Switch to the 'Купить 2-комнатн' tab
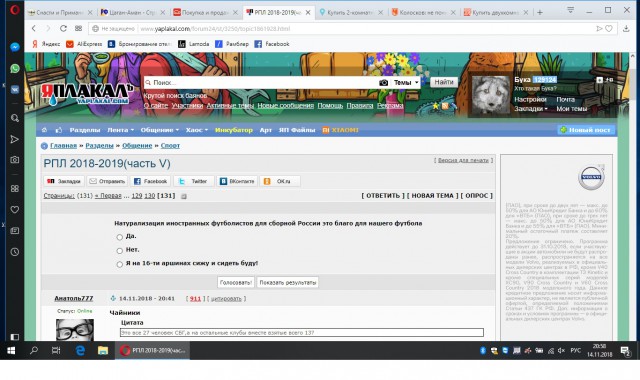640x380 pixels. pos(351,13)
